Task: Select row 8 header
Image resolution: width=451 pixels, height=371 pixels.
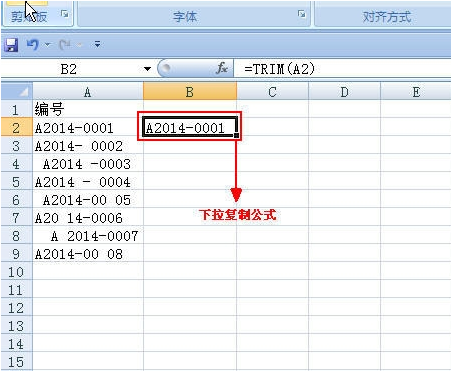Action: point(17,235)
